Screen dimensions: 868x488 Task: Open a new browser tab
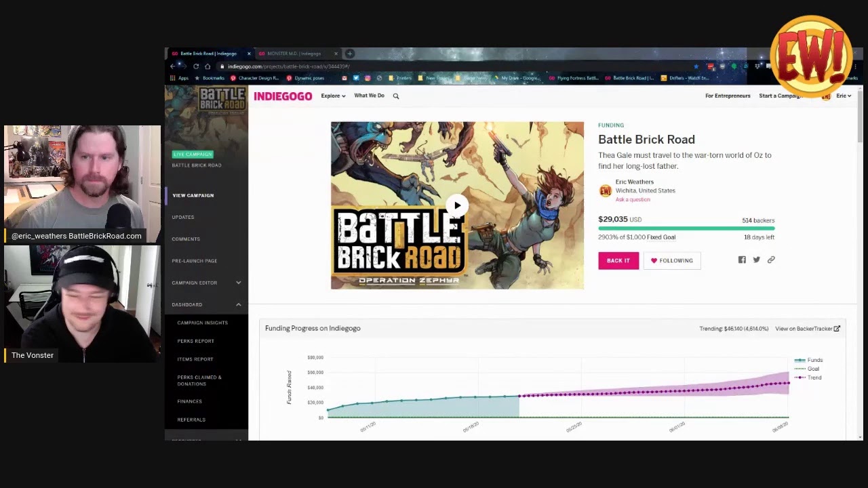click(x=350, y=54)
